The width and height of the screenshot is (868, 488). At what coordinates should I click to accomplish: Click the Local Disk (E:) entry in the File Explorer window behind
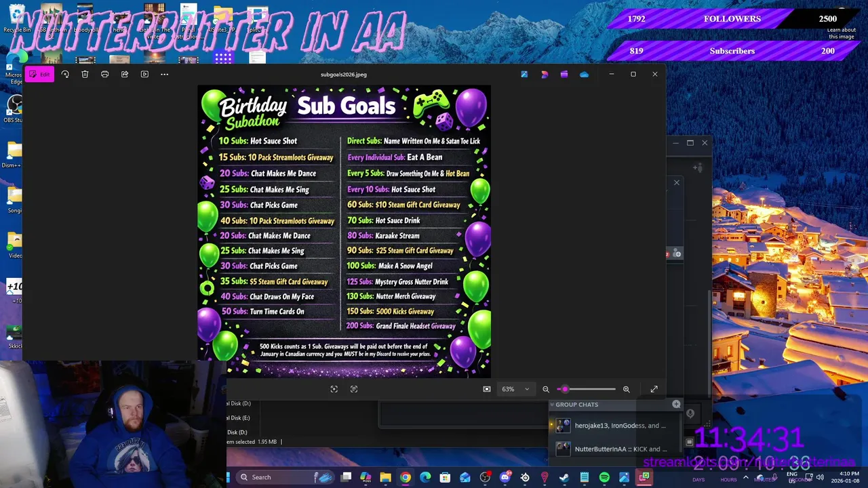coord(239,418)
